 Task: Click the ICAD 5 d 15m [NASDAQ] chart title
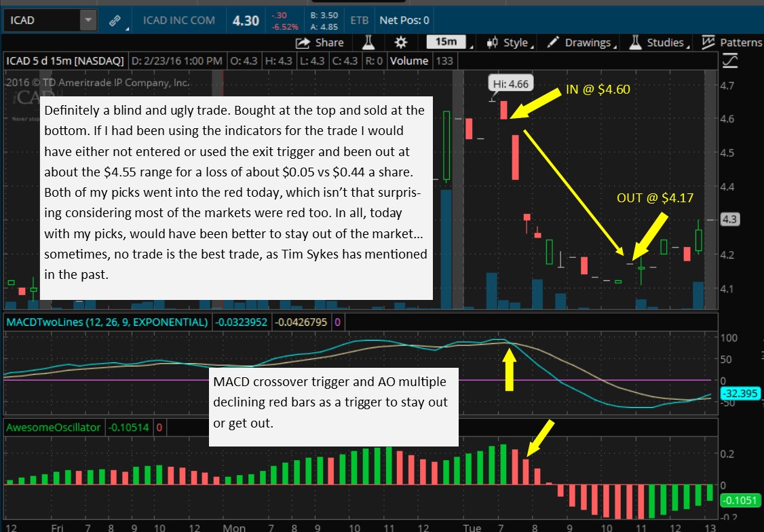pyautogui.click(x=65, y=61)
